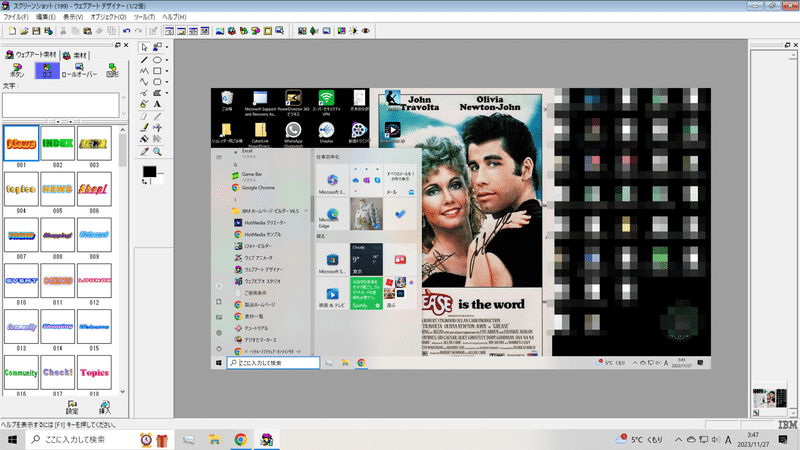Select the rounded rectangle tool
This screenshot has width=800, height=450.
(x=157, y=82)
